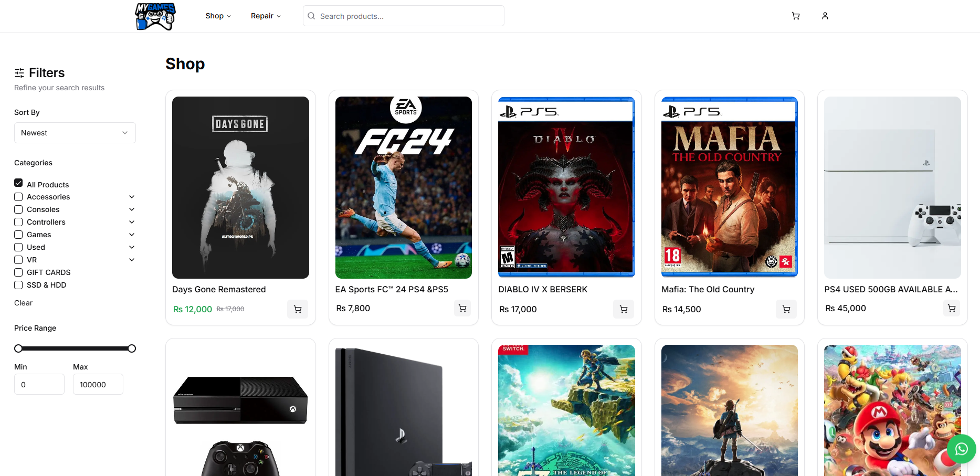The height and width of the screenshot is (476, 980).
Task: Click the MyGames logo
Action: (x=155, y=16)
